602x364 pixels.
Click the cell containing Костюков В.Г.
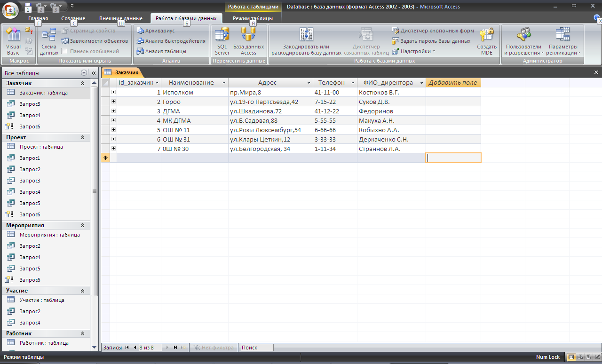coord(391,92)
